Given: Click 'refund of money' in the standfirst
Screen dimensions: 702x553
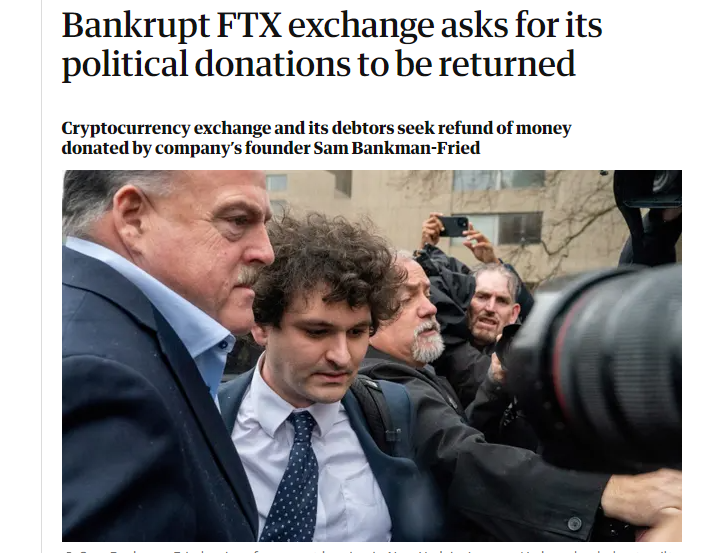Looking at the screenshot, I should (x=504, y=128).
